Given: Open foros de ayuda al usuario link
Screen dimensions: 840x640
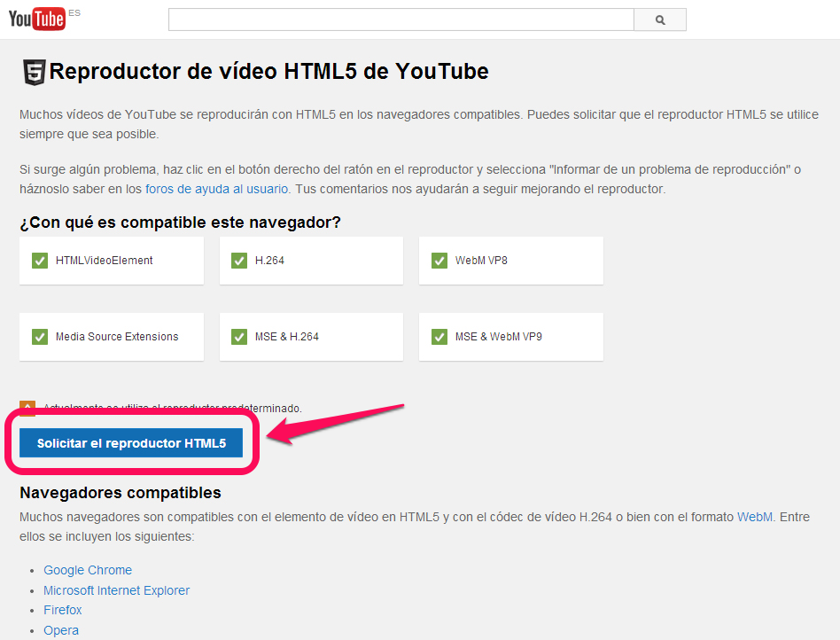Looking at the screenshot, I should (216, 189).
